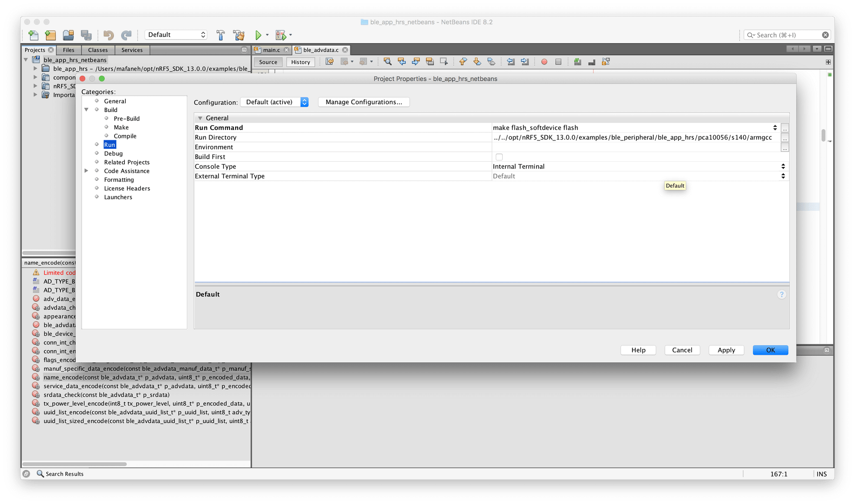Viewport: 855px width, 504px height.
Task: Run the project using the green Run icon
Action: [258, 35]
